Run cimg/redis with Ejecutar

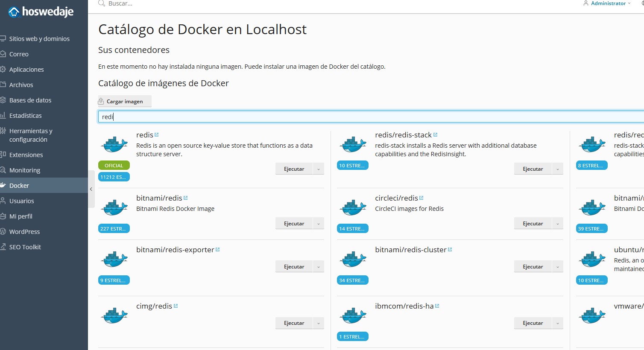[x=294, y=323]
